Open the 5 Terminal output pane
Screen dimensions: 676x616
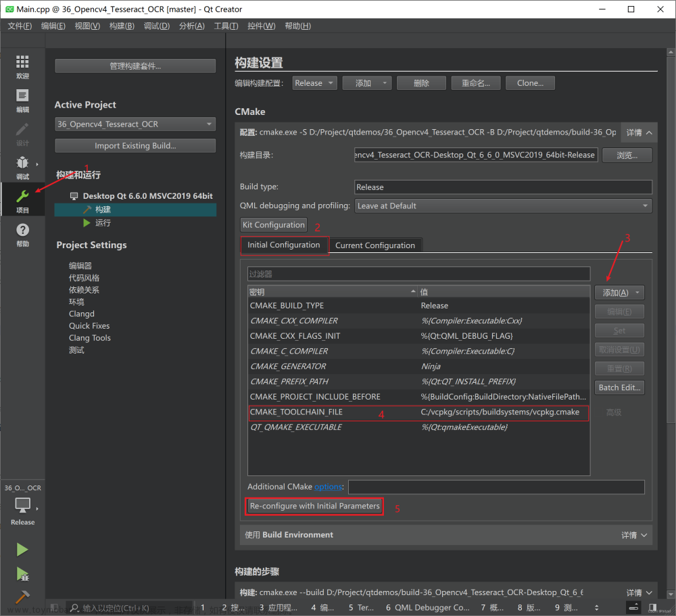pyautogui.click(x=361, y=608)
